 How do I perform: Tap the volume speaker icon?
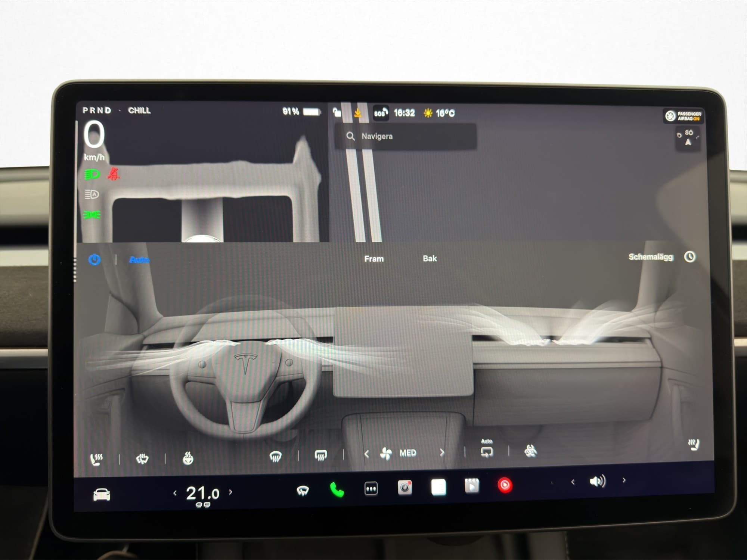[597, 481]
